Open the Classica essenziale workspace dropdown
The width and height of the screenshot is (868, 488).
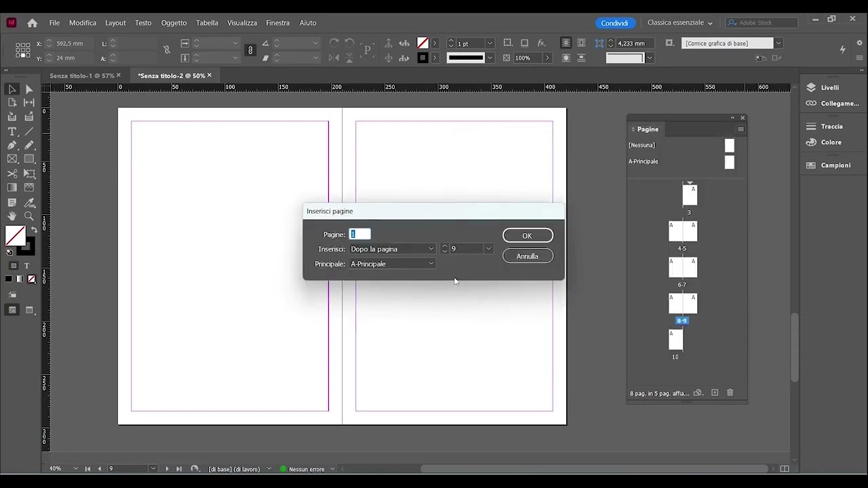[x=680, y=23]
